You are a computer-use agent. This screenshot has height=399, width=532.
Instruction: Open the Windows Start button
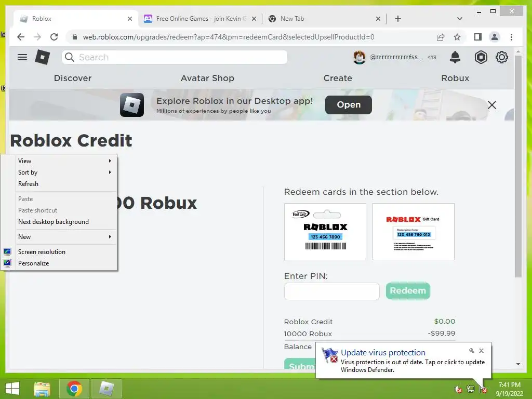click(x=12, y=389)
